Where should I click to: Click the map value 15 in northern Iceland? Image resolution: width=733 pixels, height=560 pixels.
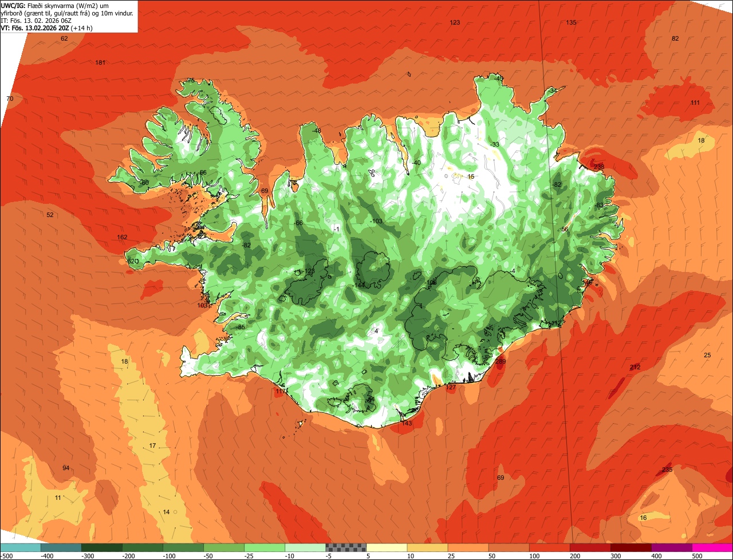click(x=471, y=176)
